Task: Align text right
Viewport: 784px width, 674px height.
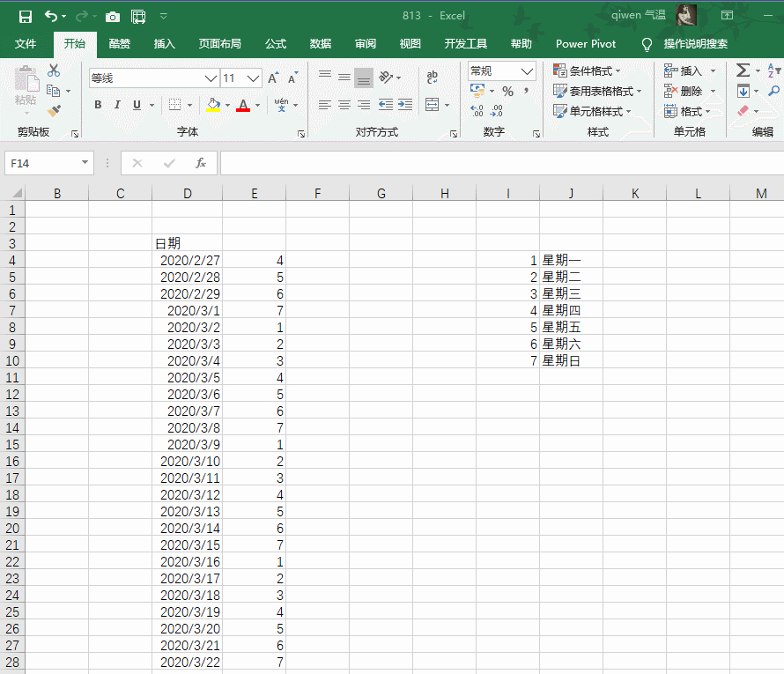Action: (364, 105)
